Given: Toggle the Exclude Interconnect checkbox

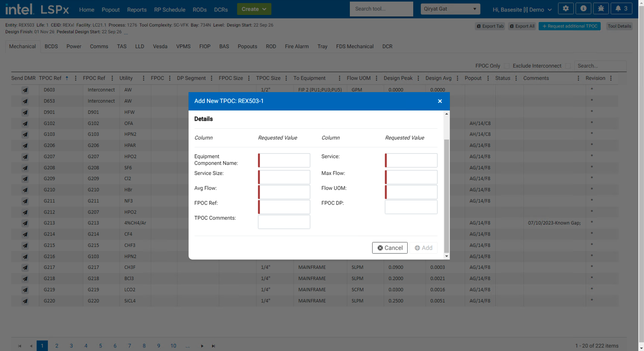Looking at the screenshot, I should click(568, 66).
